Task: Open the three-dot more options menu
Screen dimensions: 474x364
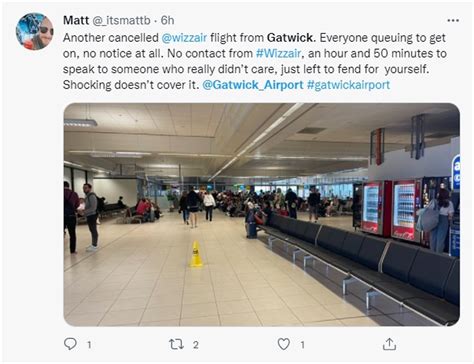Action: (453, 21)
